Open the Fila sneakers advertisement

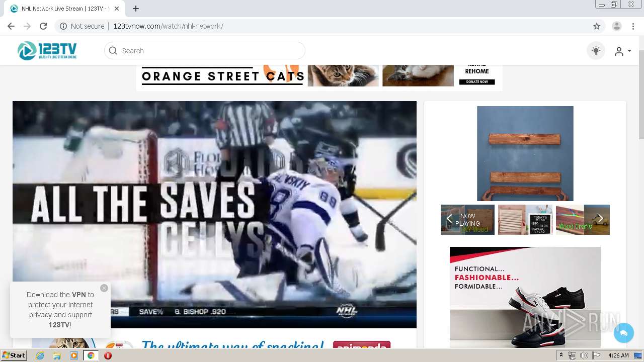click(x=525, y=297)
